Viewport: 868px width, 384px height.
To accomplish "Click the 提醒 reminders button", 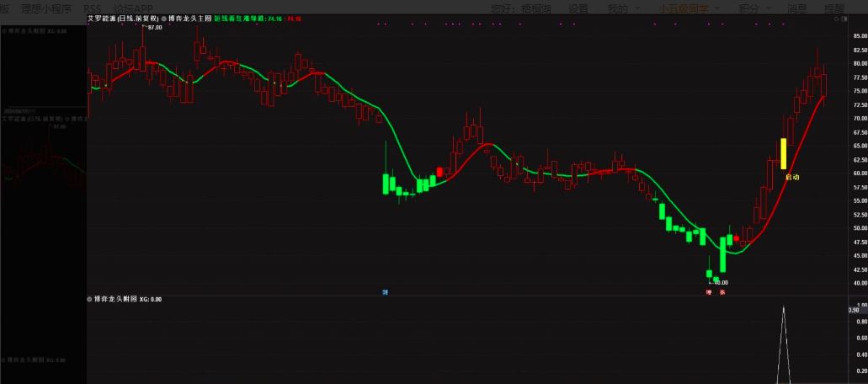I will click(x=833, y=8).
